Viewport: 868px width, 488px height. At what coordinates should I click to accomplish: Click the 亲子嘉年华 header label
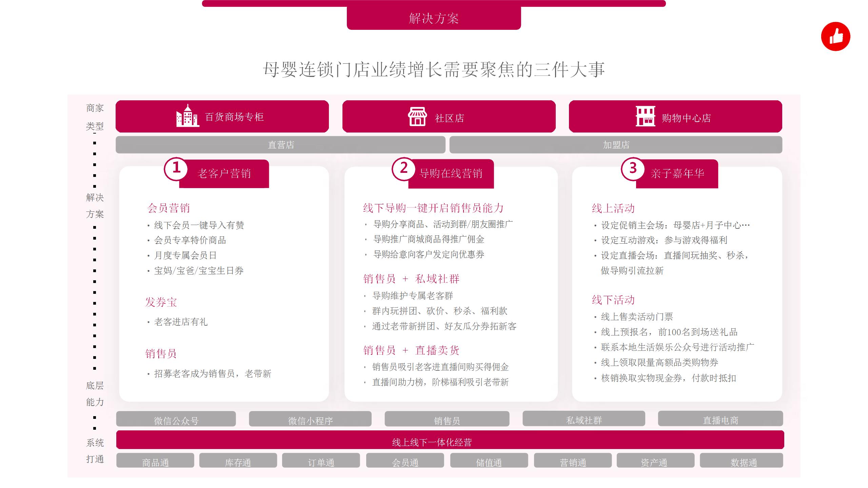(677, 174)
